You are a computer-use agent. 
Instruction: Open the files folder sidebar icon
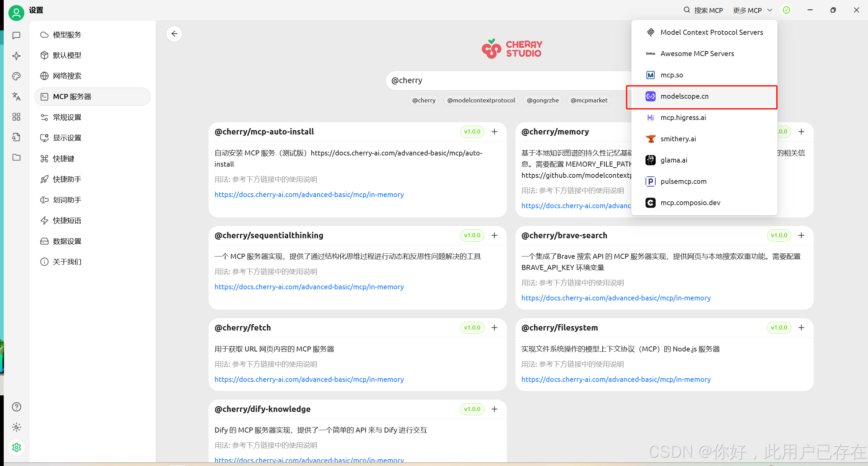coord(16,157)
